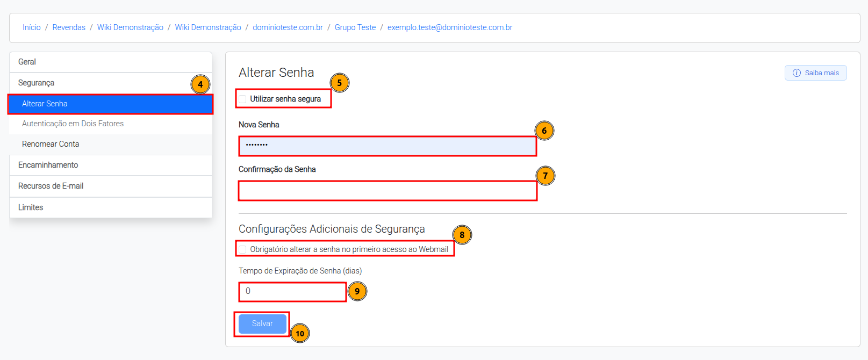Expand the Segurança section in sidebar

pyautogui.click(x=111, y=83)
